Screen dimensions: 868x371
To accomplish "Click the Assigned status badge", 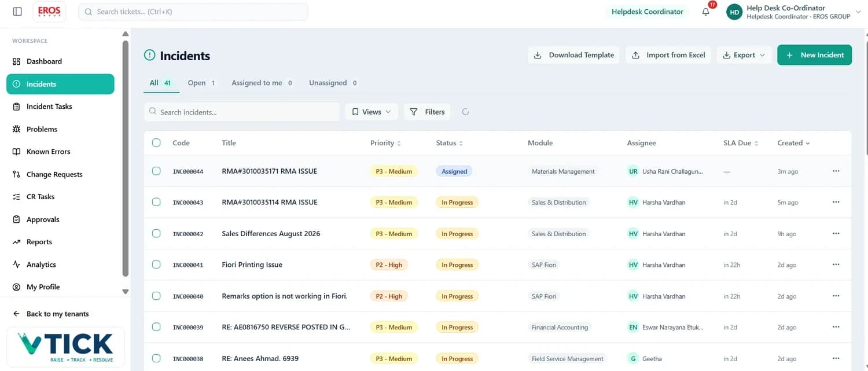I will (x=454, y=171).
